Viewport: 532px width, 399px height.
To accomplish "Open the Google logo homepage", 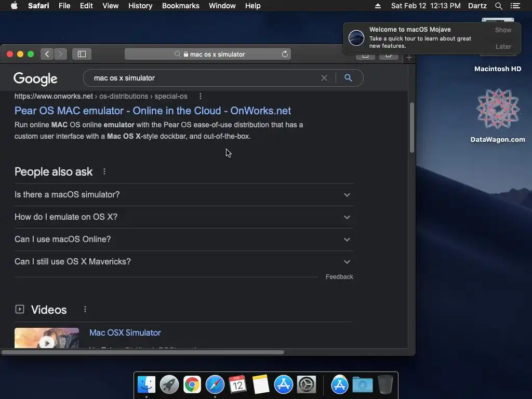I will [35, 79].
